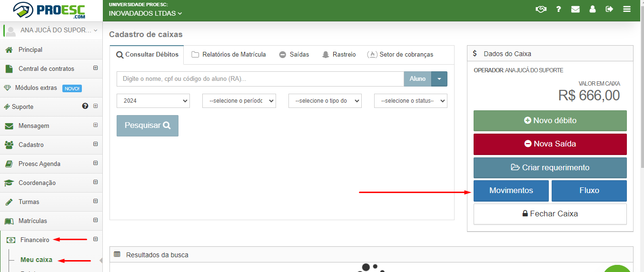The width and height of the screenshot is (644, 272).
Task: Click the Criar requerimento button
Action: 550,167
